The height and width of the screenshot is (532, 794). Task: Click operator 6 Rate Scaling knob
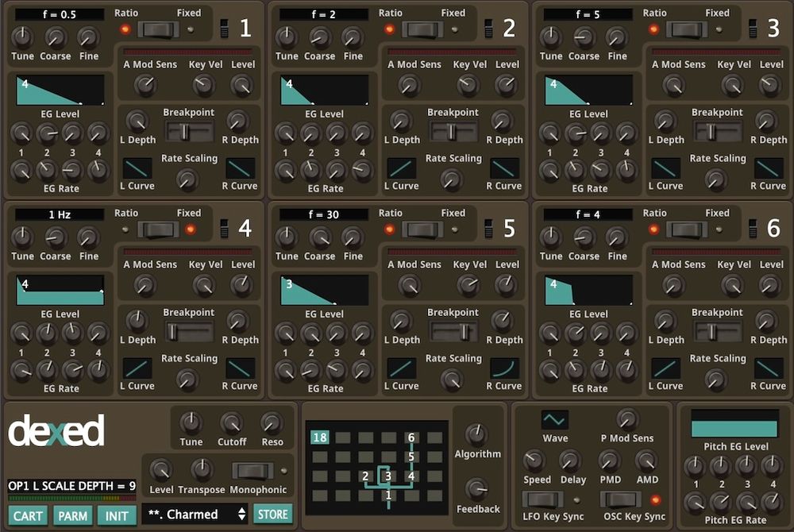[x=715, y=380]
